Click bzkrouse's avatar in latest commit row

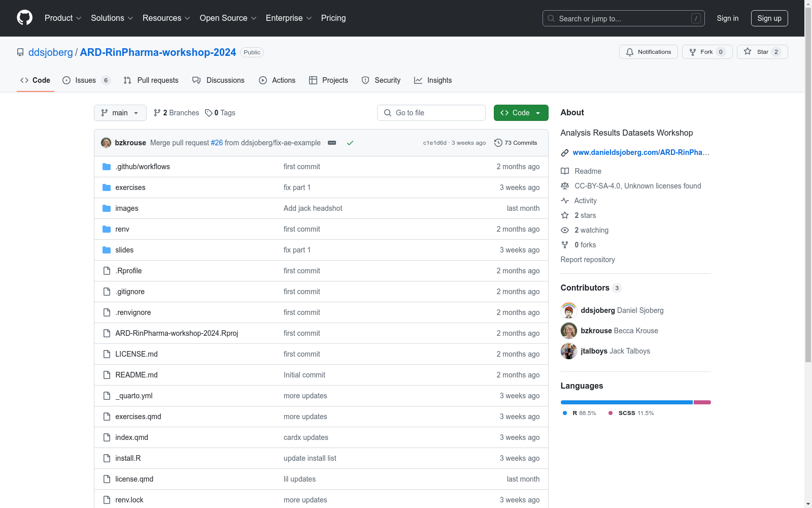click(106, 143)
